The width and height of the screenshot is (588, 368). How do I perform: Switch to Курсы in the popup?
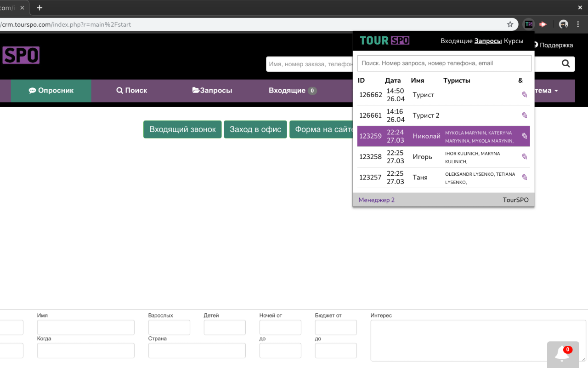click(514, 41)
